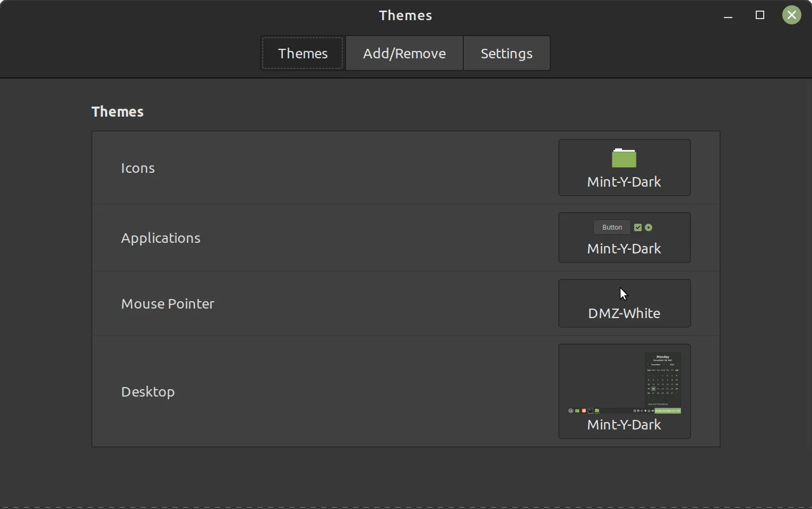This screenshot has width=812, height=509.
Task: Click the green folder icon in the Icons theme button
Action: 624,158
